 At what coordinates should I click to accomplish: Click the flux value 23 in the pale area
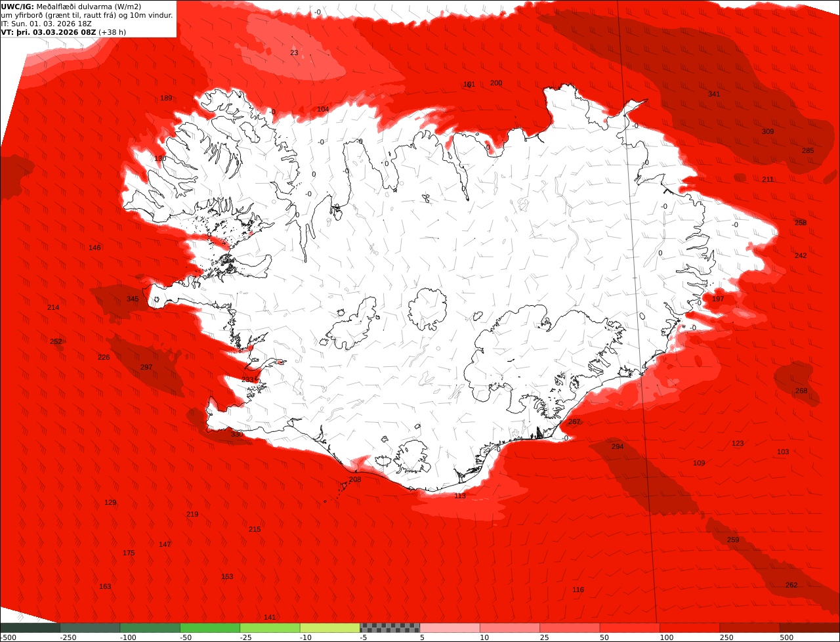point(294,53)
